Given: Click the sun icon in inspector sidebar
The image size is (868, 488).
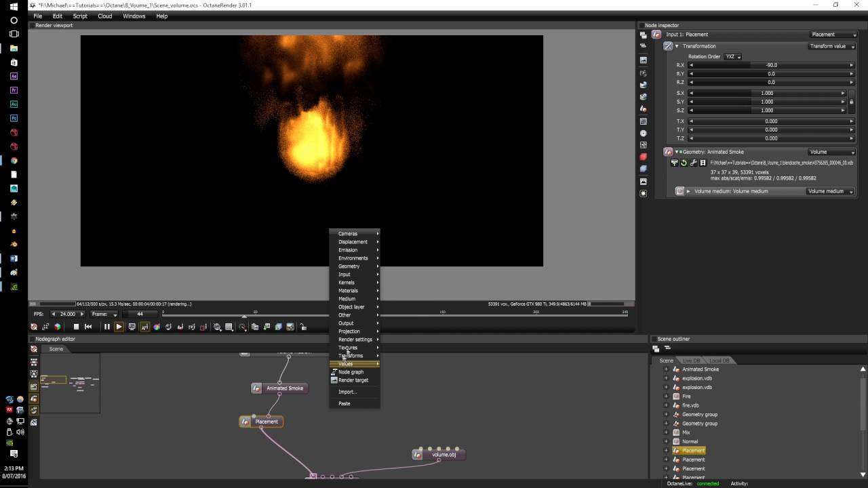Looking at the screenshot, I should [644, 193].
